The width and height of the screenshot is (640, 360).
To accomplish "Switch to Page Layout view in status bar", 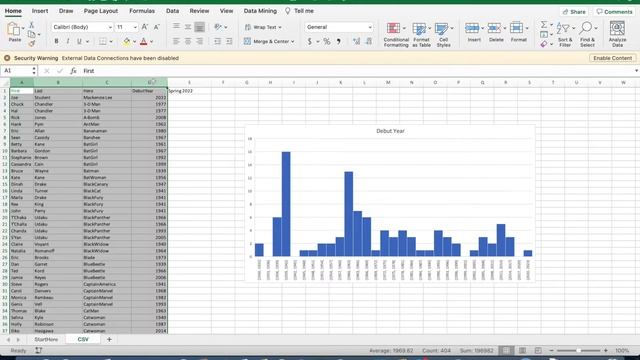I will click(522, 351).
